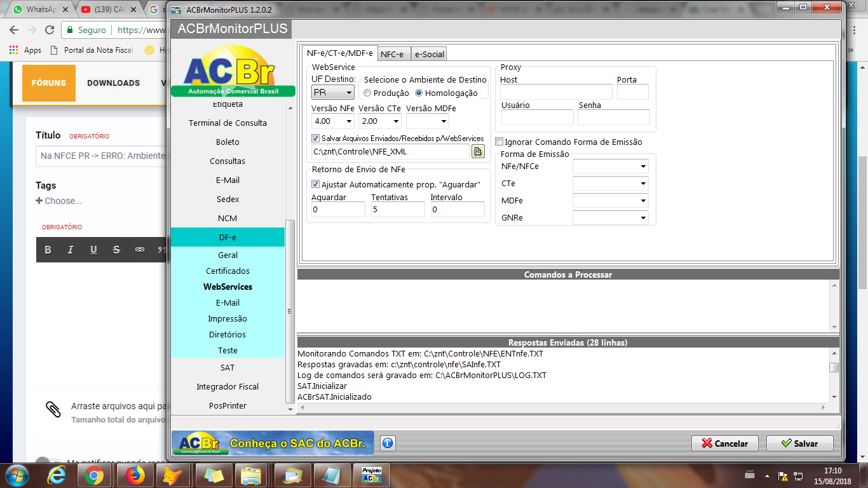Switch to e-Social tab
This screenshot has height=488, width=868.
pos(430,54)
